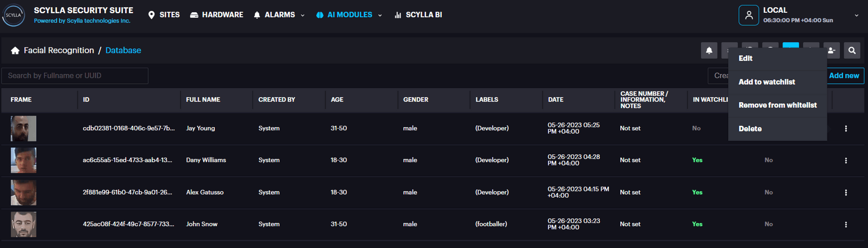The height and width of the screenshot is (248, 868).
Task: Click date 05-26-2023 03:23 PM cell
Action: coord(573,224)
